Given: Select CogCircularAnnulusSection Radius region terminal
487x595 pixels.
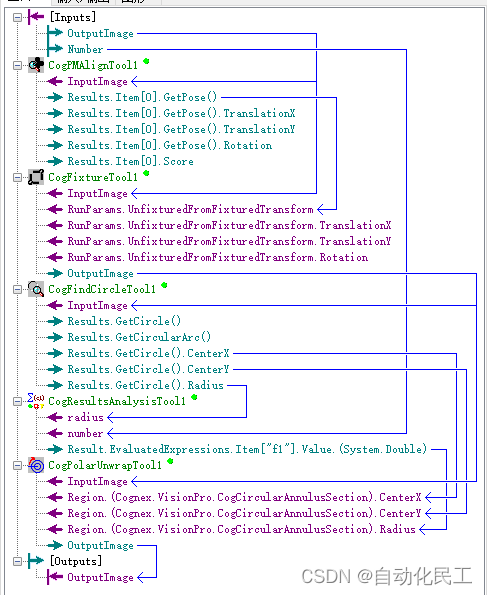Looking at the screenshot, I should (x=241, y=529).
